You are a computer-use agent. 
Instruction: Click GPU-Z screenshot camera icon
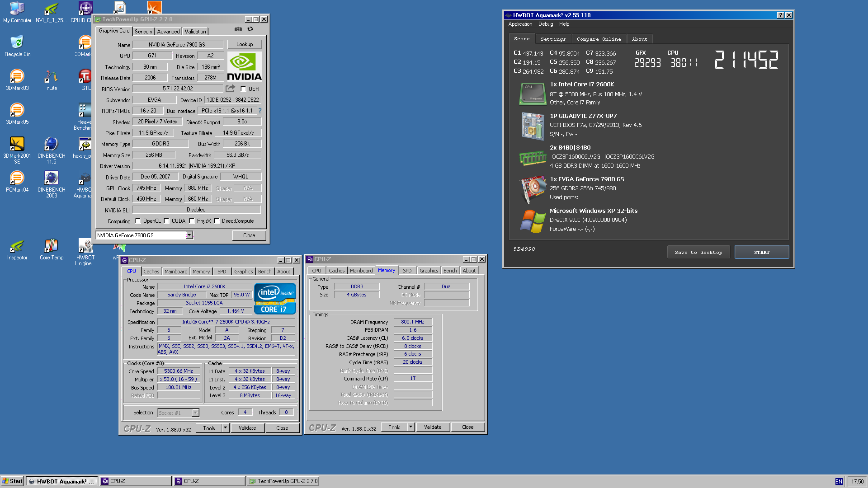238,29
